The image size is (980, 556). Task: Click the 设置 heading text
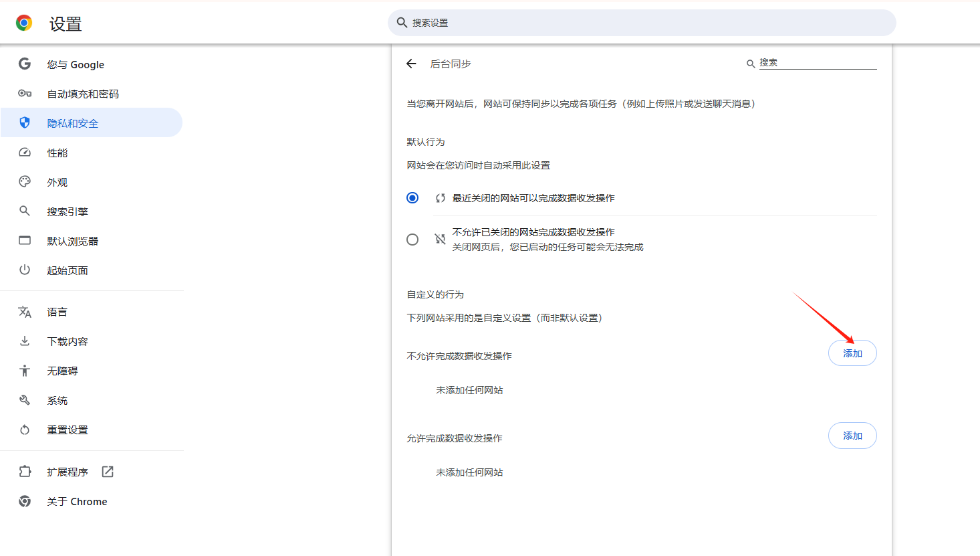point(66,24)
